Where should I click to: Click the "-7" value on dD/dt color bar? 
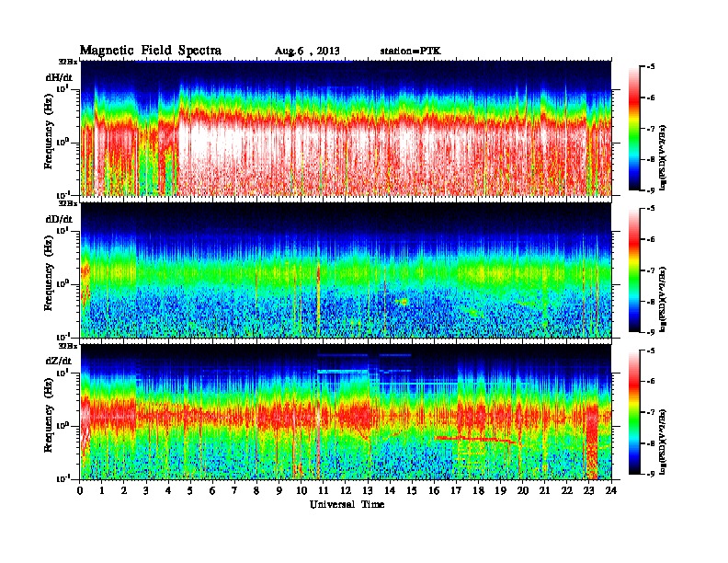click(x=651, y=270)
